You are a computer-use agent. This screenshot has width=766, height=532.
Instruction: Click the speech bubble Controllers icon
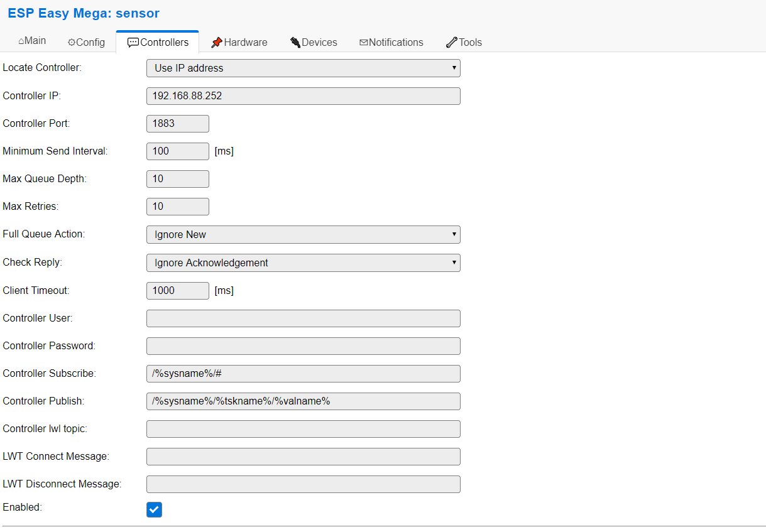(x=133, y=43)
